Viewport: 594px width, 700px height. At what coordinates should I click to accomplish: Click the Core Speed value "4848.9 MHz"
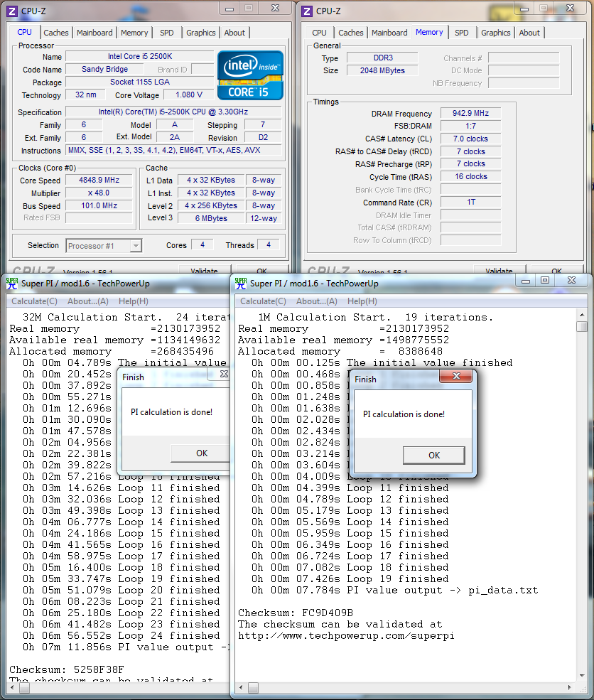point(99,180)
